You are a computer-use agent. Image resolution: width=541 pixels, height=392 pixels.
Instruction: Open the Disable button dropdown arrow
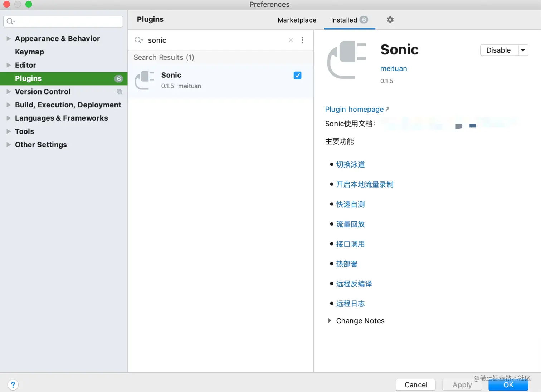pos(523,50)
